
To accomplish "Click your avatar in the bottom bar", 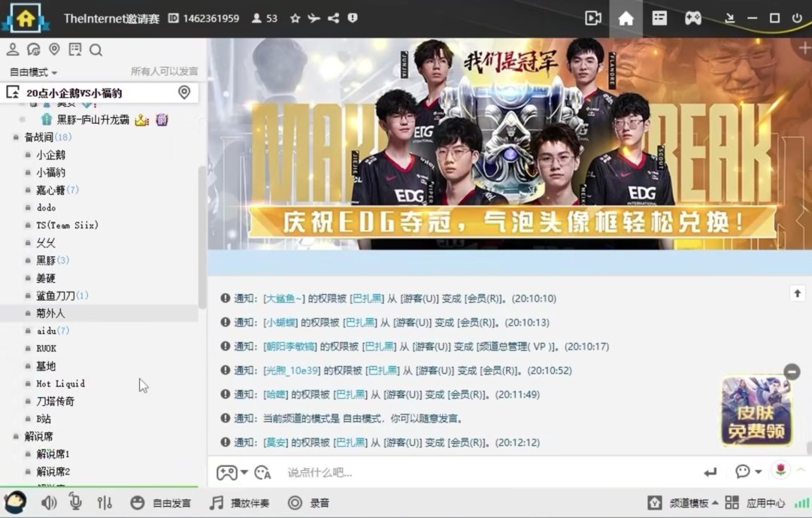I will click(15, 502).
